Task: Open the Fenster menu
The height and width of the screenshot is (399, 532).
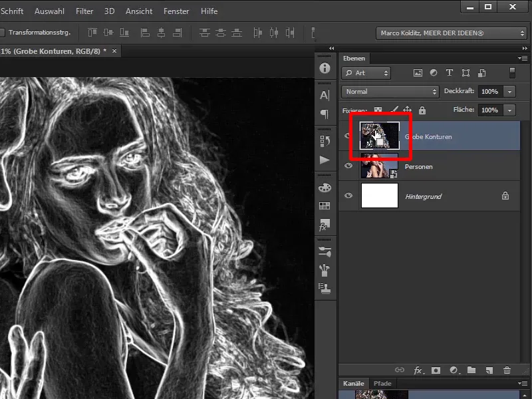Action: pos(176,11)
